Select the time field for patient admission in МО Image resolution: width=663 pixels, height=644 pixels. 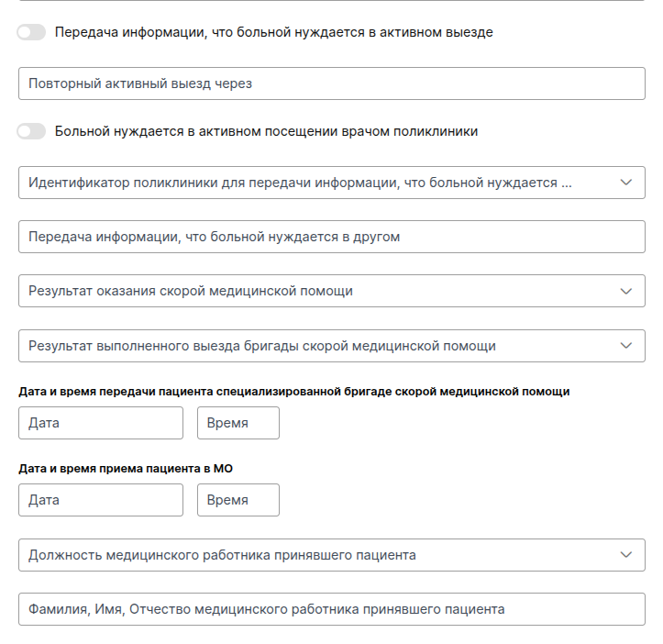click(x=238, y=500)
